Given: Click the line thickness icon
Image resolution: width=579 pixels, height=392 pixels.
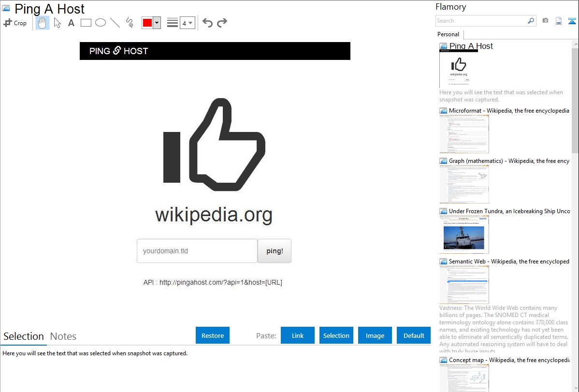Looking at the screenshot, I should coord(173,23).
